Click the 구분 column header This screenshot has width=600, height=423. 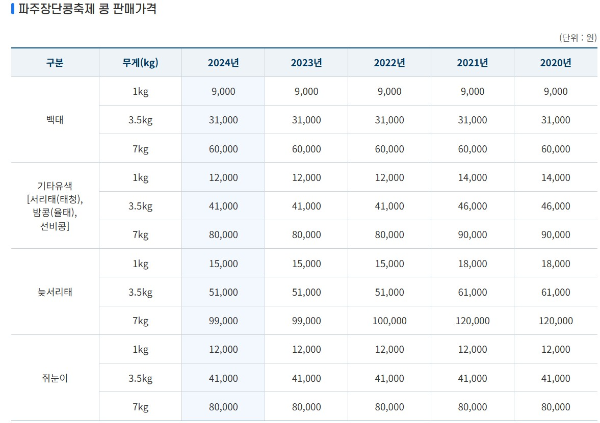tap(55, 63)
